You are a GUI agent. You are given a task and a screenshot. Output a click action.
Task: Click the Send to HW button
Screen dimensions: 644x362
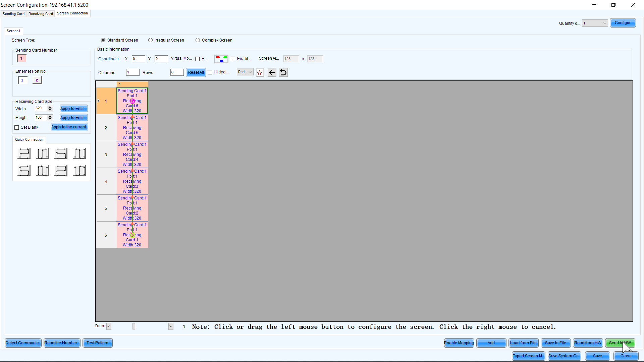[x=620, y=343]
